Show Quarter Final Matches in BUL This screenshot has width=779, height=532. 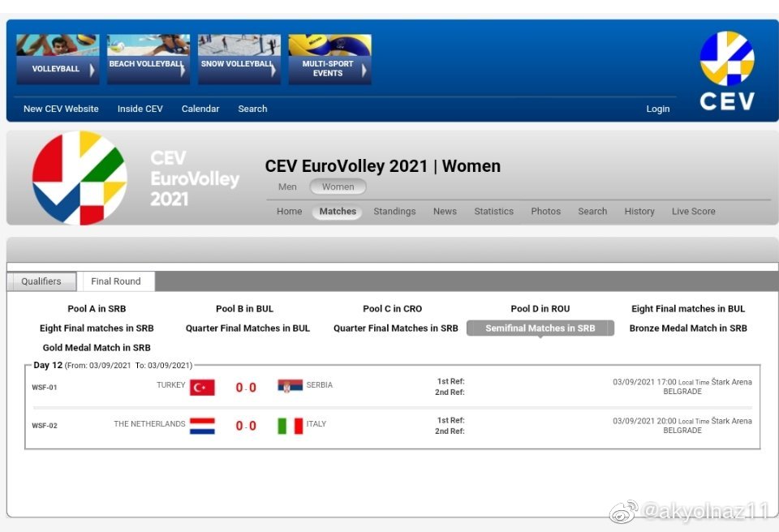(247, 328)
